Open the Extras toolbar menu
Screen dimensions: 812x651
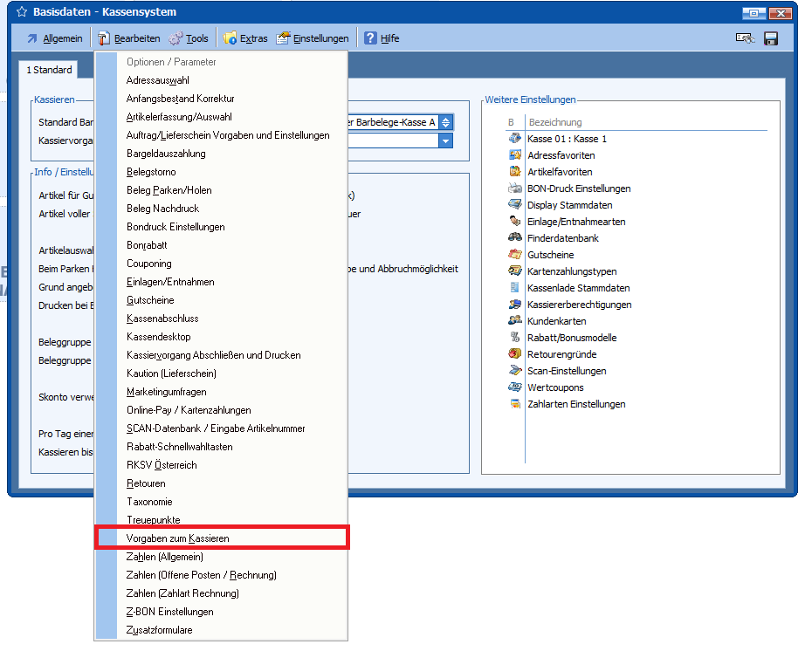click(245, 38)
